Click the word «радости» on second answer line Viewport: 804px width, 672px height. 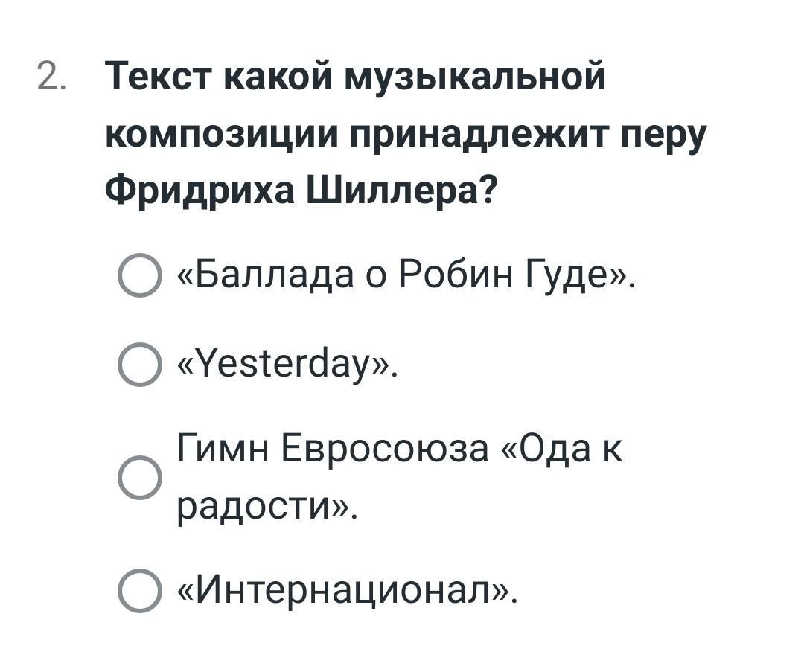262,508
